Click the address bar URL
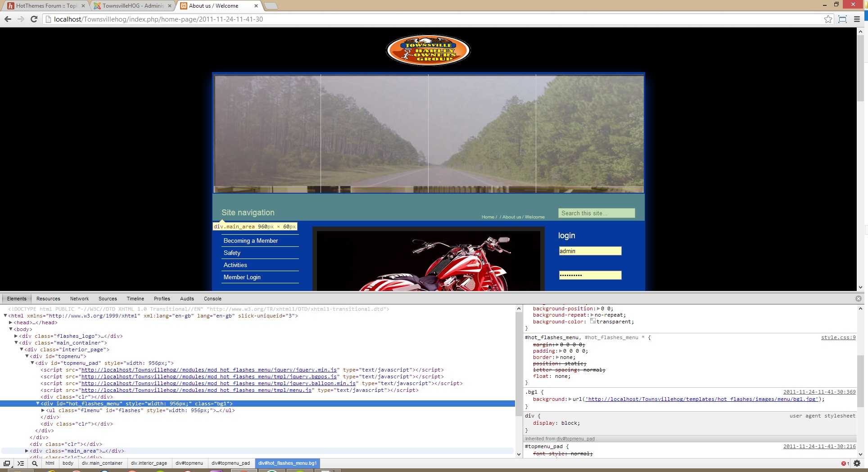This screenshot has width=868, height=472. 158,19
